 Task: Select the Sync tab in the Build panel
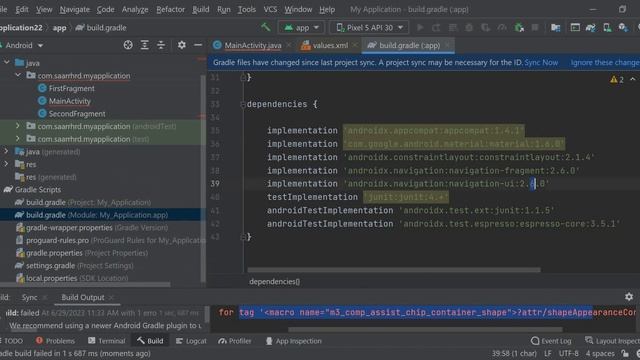point(29,297)
